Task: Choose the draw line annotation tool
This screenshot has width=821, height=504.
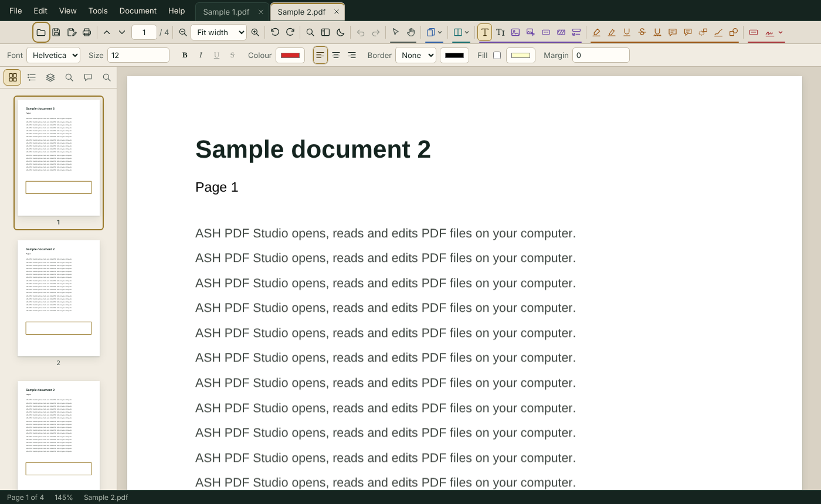Action: [718, 32]
